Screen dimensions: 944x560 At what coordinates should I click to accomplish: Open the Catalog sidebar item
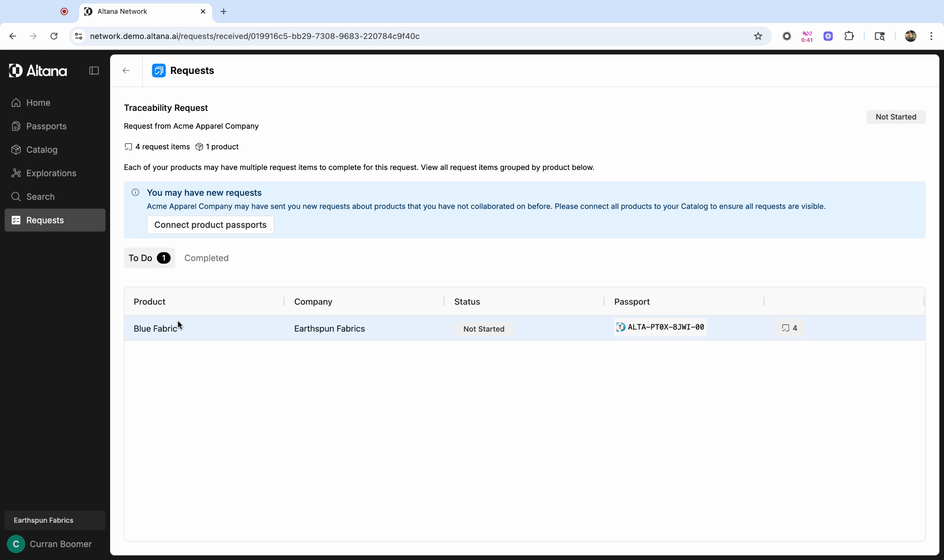[x=42, y=150]
